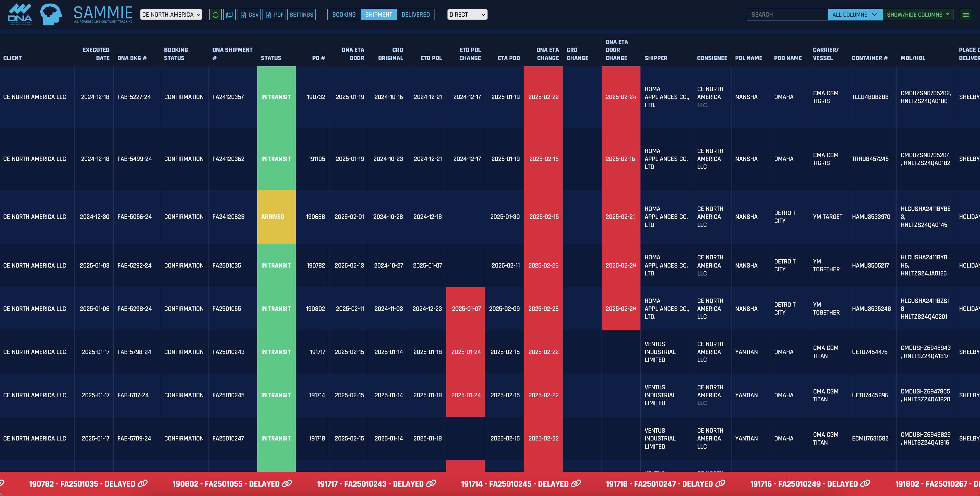
Task: Click the SAMMIE title text
Action: click(x=103, y=13)
